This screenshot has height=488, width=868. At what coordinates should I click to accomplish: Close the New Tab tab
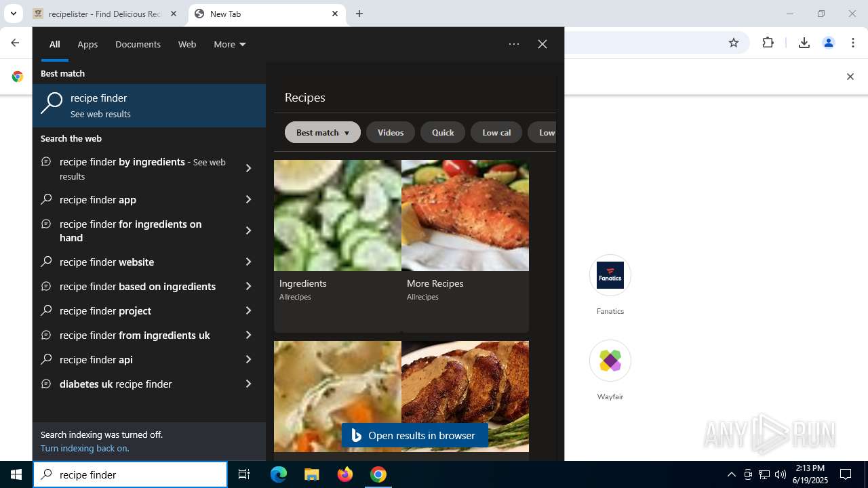pos(335,14)
